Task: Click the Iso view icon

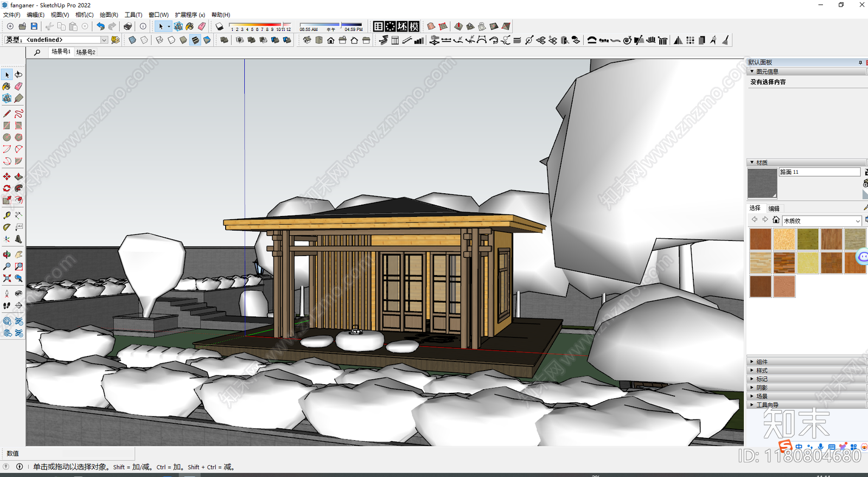Action: point(307,40)
